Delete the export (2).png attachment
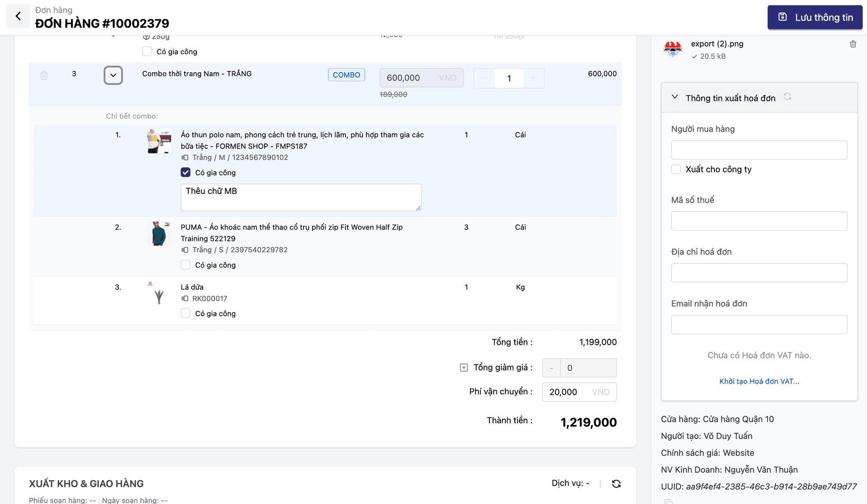This screenshot has height=504, width=867. (x=853, y=44)
